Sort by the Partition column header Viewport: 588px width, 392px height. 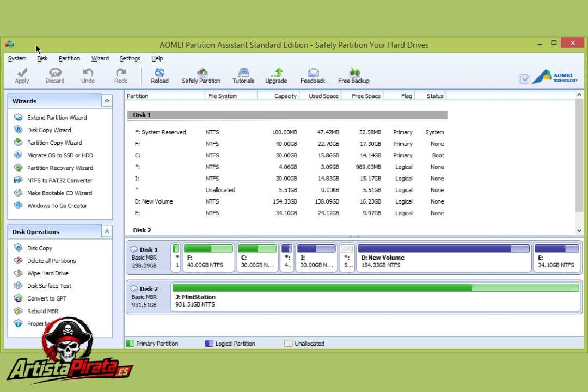[165, 96]
